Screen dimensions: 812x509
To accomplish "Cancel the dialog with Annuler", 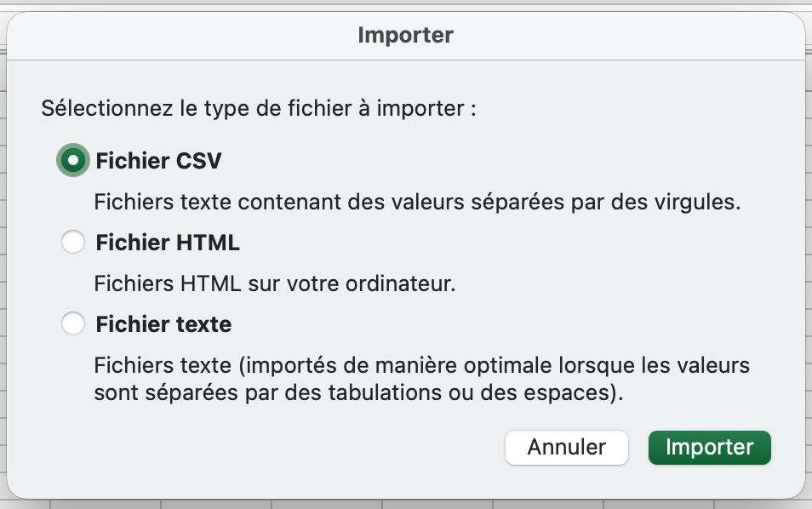I will point(566,448).
